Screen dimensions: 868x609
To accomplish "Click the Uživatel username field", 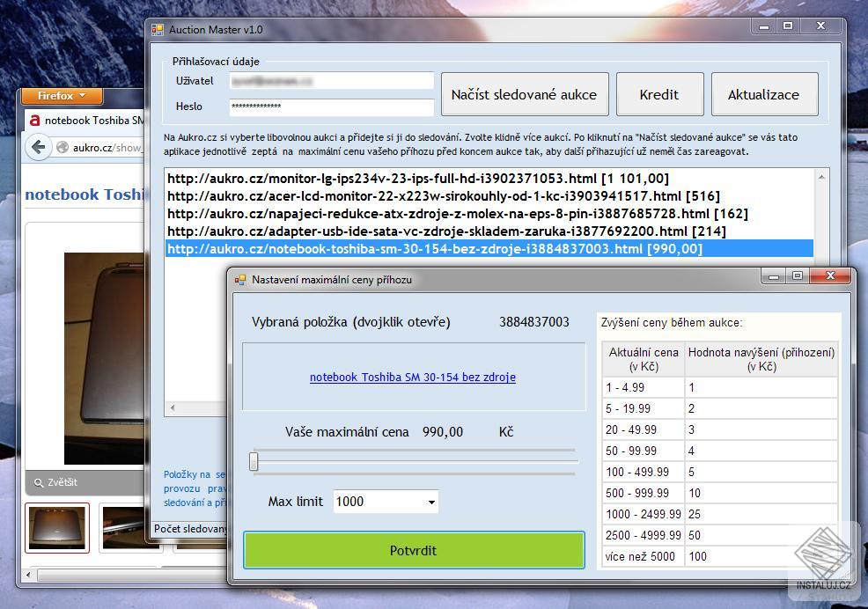I will (x=331, y=81).
